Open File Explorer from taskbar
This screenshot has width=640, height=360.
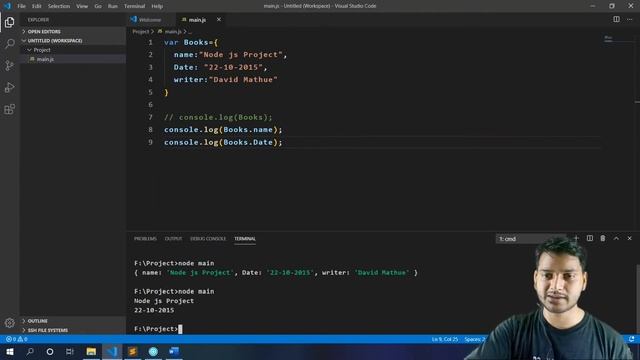click(x=91, y=351)
